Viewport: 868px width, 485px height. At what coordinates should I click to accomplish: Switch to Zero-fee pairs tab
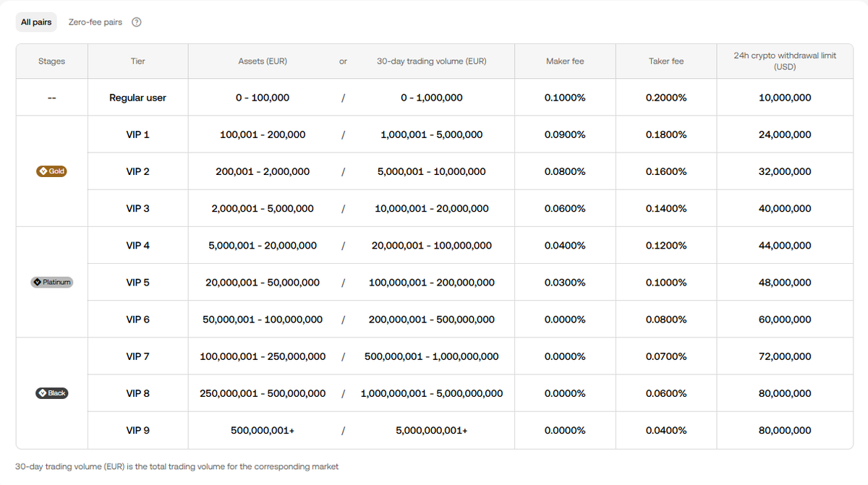(95, 22)
